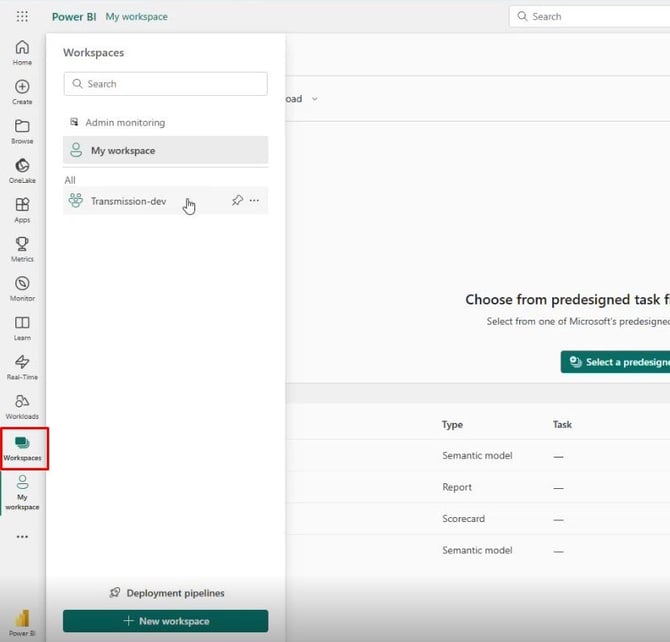Pin the Transmission-dev workspace

(237, 201)
